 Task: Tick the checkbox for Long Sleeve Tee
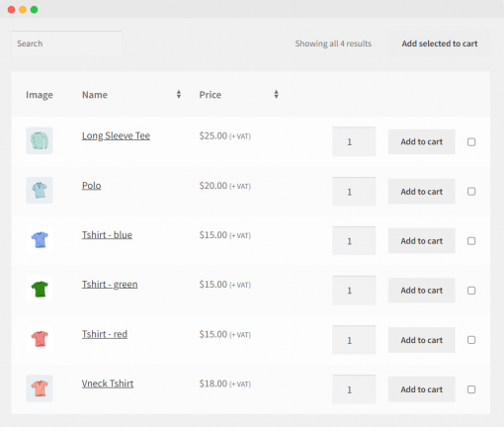coord(471,142)
